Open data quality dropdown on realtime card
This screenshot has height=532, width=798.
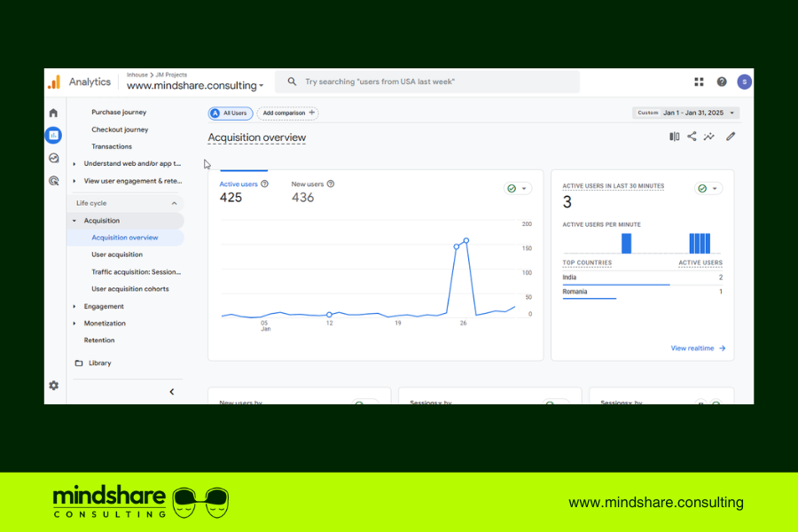pos(708,188)
